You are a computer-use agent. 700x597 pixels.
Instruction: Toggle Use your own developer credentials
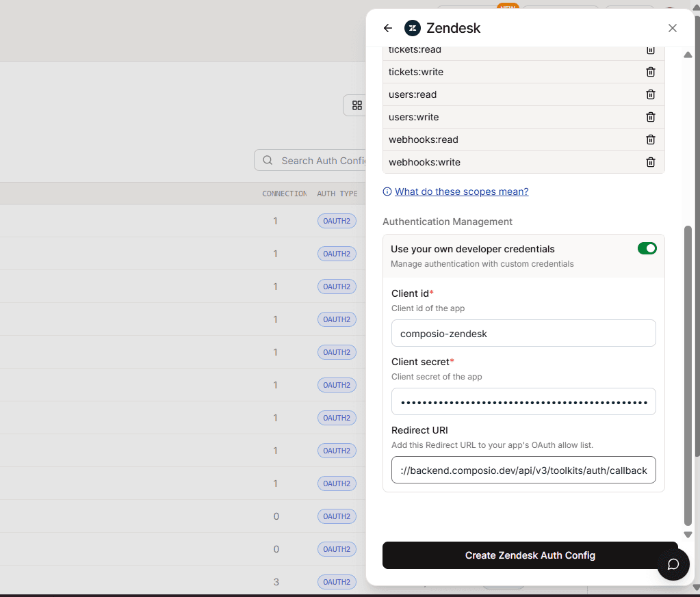pos(647,248)
